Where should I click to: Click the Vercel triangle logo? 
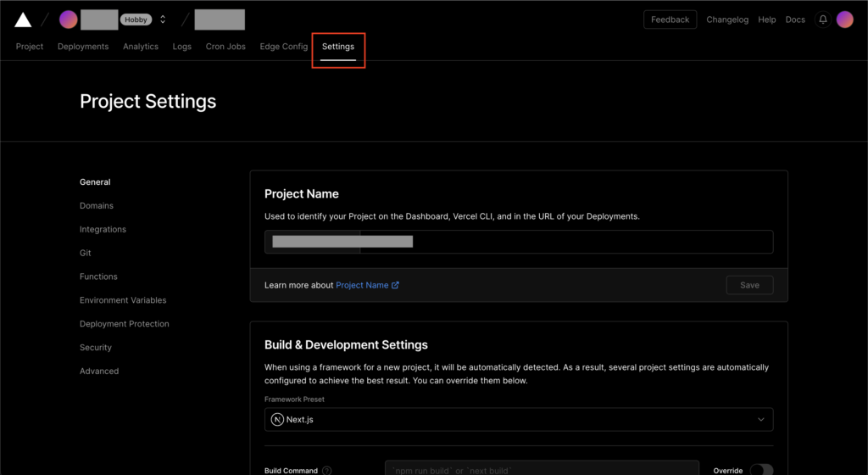[x=23, y=20]
